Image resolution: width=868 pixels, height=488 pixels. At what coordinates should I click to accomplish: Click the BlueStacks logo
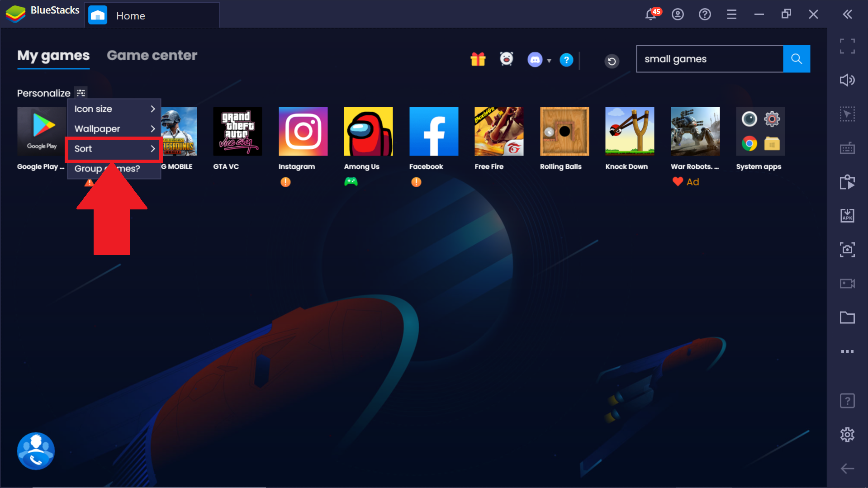(15, 14)
